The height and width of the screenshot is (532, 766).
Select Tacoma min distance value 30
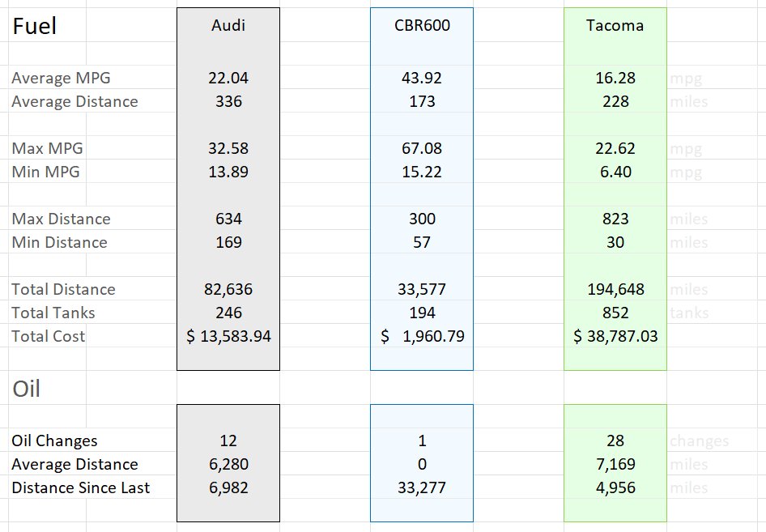(615, 242)
